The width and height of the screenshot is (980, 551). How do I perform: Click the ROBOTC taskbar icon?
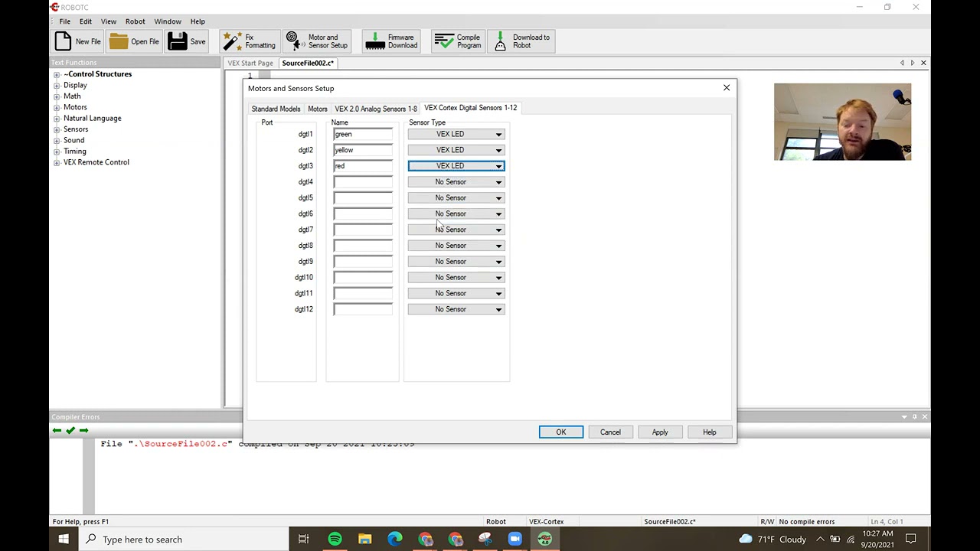point(544,540)
